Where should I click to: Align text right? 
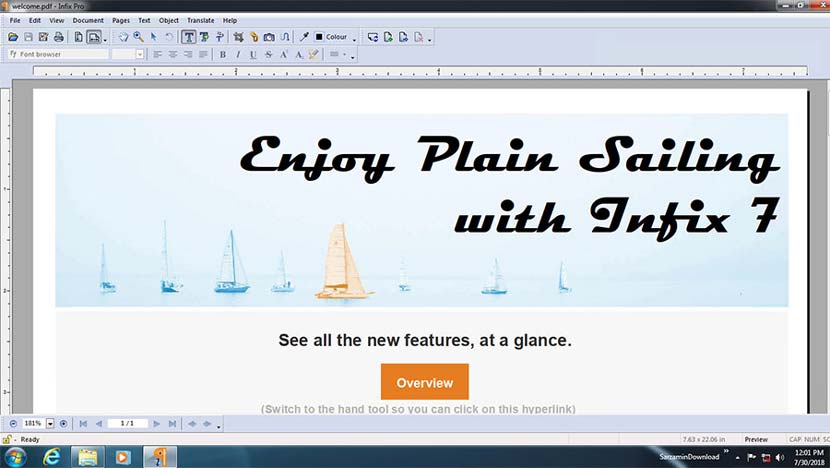187,54
